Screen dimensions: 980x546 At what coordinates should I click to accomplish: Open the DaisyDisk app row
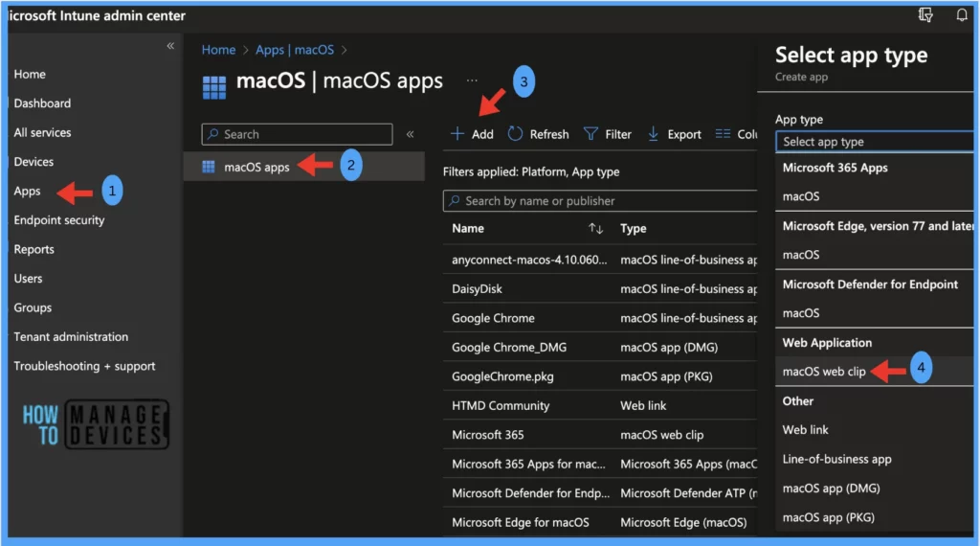click(600, 289)
